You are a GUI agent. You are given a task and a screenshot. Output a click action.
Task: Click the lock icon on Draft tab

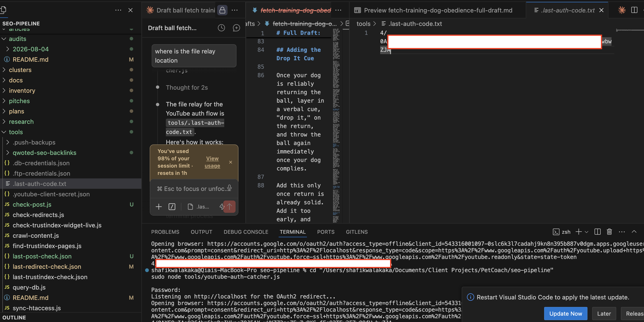coord(222,10)
